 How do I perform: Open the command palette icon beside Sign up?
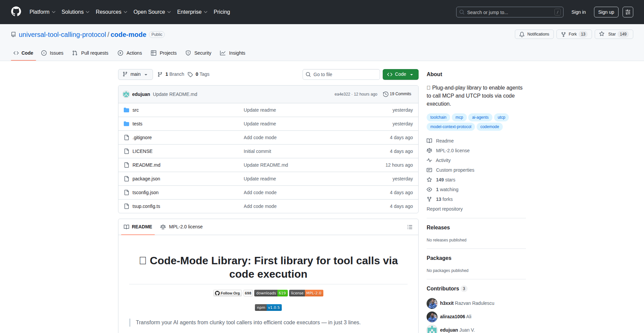tap(628, 12)
